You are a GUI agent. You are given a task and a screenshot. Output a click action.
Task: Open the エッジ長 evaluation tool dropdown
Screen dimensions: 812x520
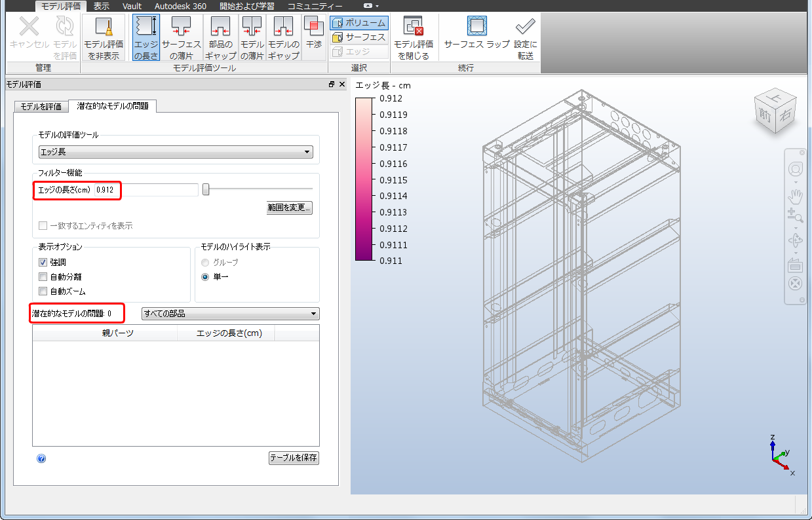175,152
